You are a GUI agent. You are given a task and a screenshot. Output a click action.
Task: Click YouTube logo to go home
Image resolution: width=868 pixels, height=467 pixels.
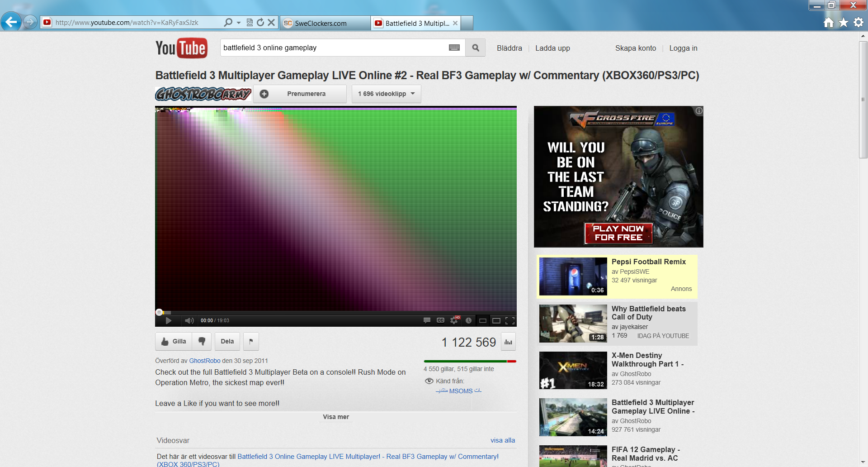click(x=181, y=48)
